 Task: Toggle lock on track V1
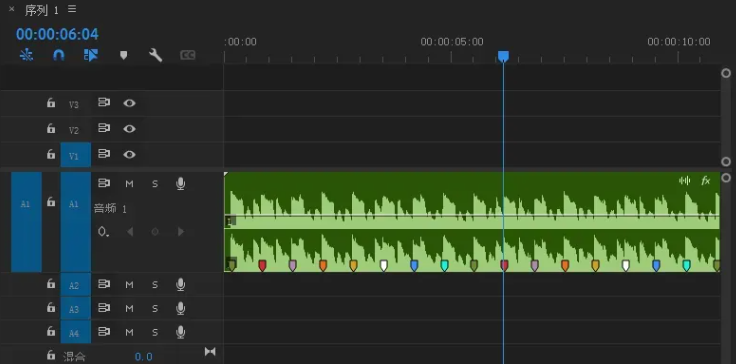click(51, 154)
